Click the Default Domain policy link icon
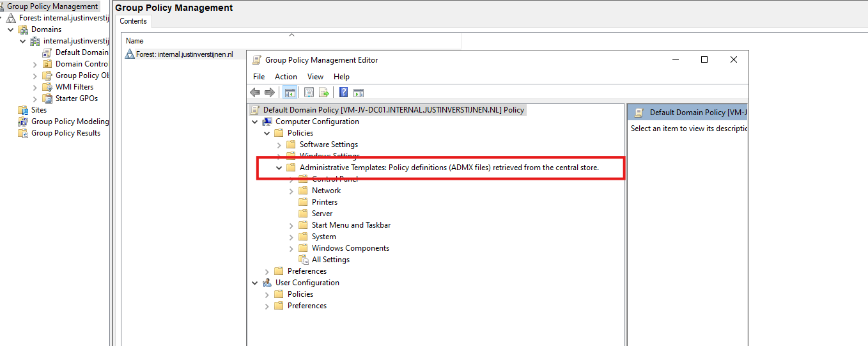 pyautogui.click(x=47, y=52)
